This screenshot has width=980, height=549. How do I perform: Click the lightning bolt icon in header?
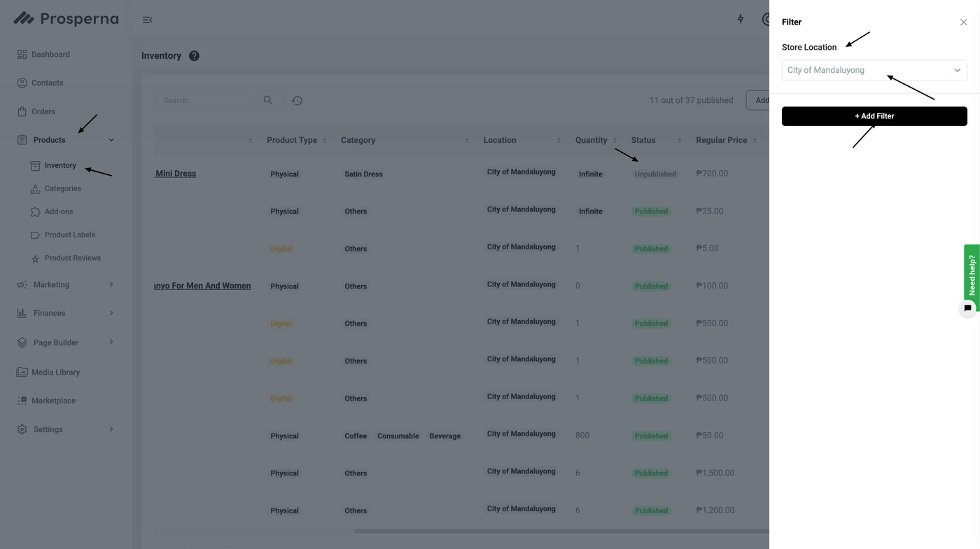pyautogui.click(x=741, y=19)
